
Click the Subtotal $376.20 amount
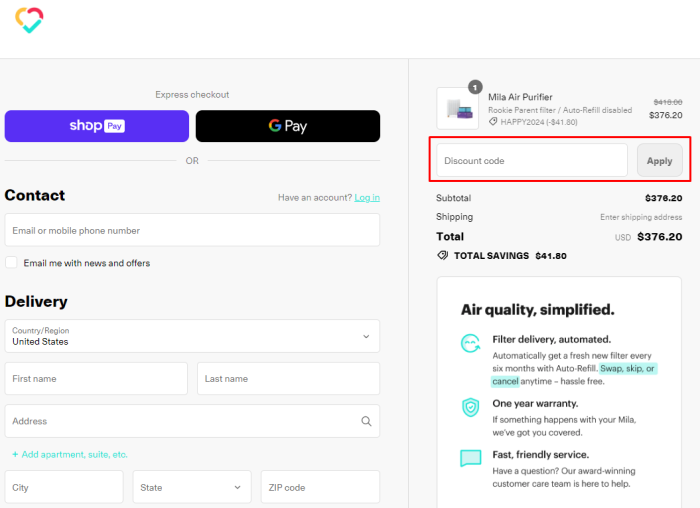coord(664,198)
